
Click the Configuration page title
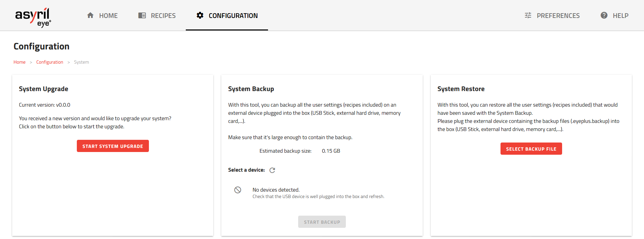[x=42, y=46]
